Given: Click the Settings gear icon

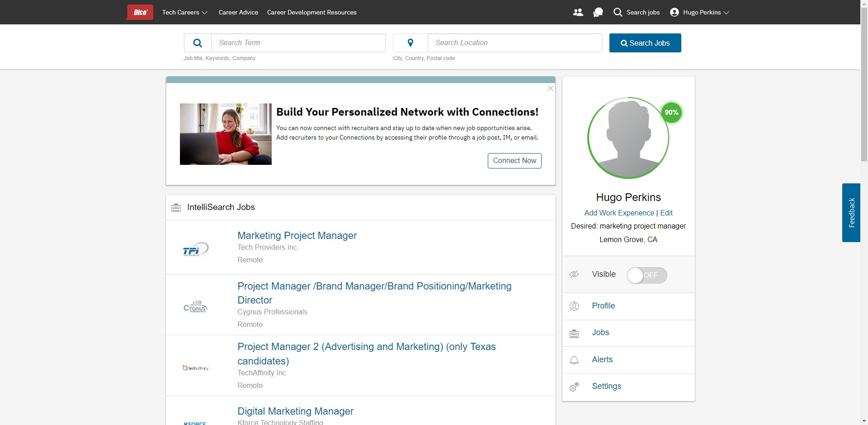Looking at the screenshot, I should tap(574, 387).
